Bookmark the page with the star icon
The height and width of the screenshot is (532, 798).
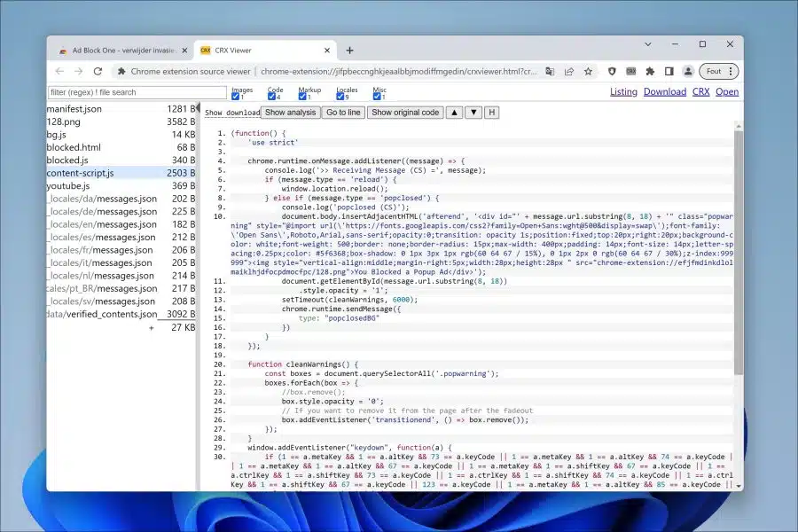(589, 71)
